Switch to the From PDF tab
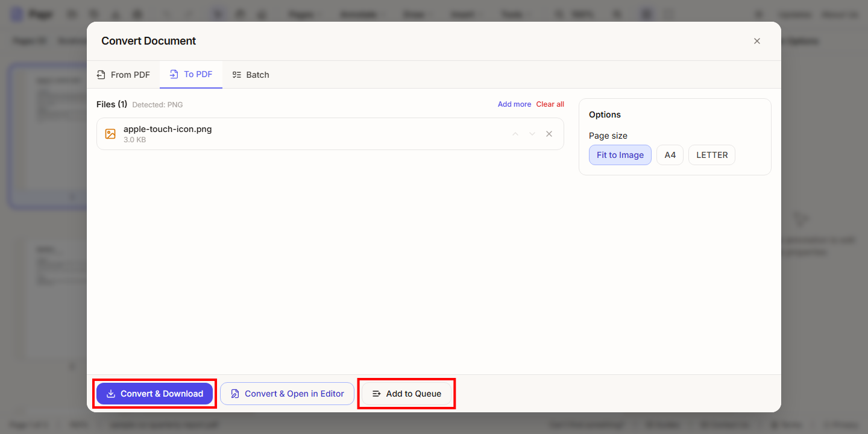868x434 pixels. point(124,75)
